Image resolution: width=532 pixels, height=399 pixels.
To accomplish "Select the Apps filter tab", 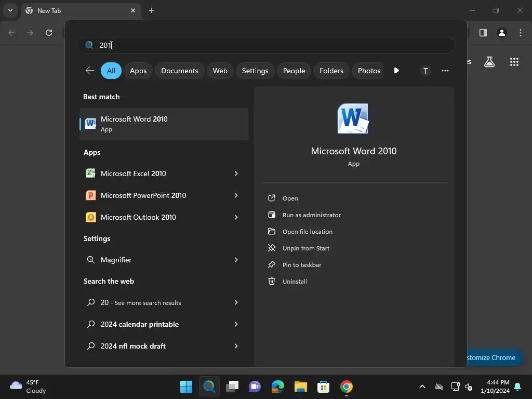I will [x=138, y=71].
